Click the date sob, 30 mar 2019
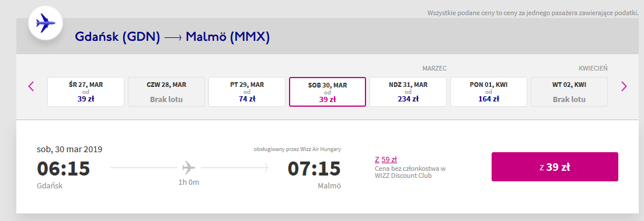The image size is (644, 221). 69,149
